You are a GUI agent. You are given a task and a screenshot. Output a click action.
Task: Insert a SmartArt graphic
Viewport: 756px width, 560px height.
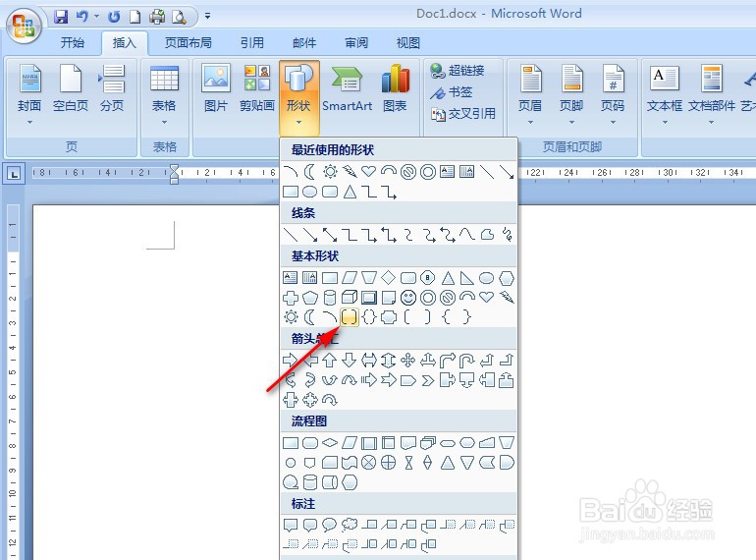(348, 88)
